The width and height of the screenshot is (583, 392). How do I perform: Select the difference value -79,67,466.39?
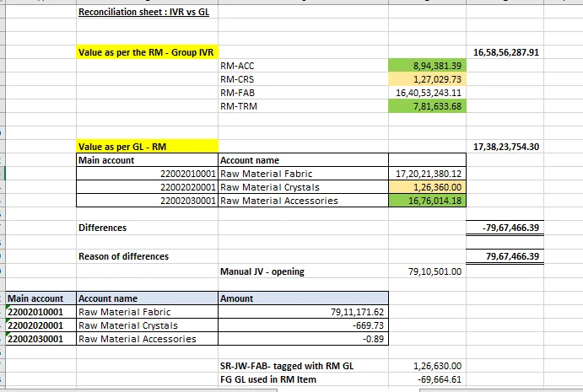[505, 228]
